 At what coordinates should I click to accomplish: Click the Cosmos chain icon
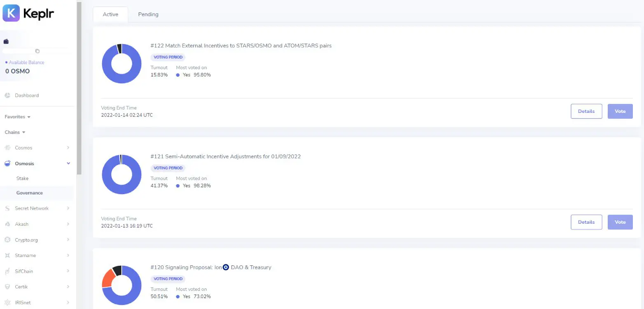(x=7, y=148)
